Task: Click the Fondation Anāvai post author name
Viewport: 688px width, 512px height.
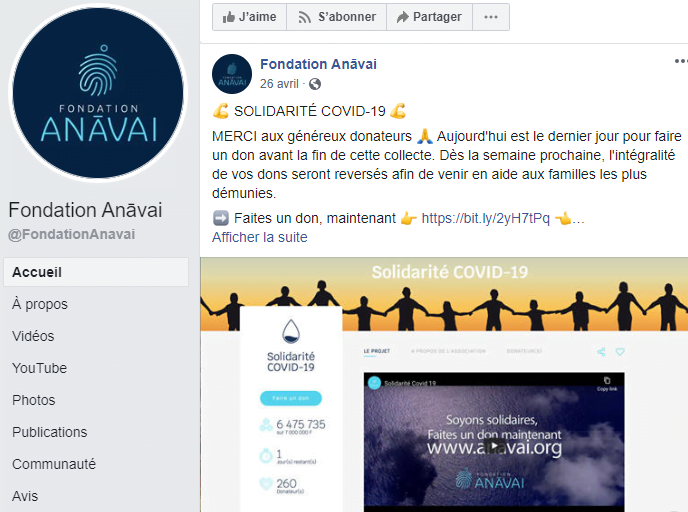Action: (x=318, y=64)
